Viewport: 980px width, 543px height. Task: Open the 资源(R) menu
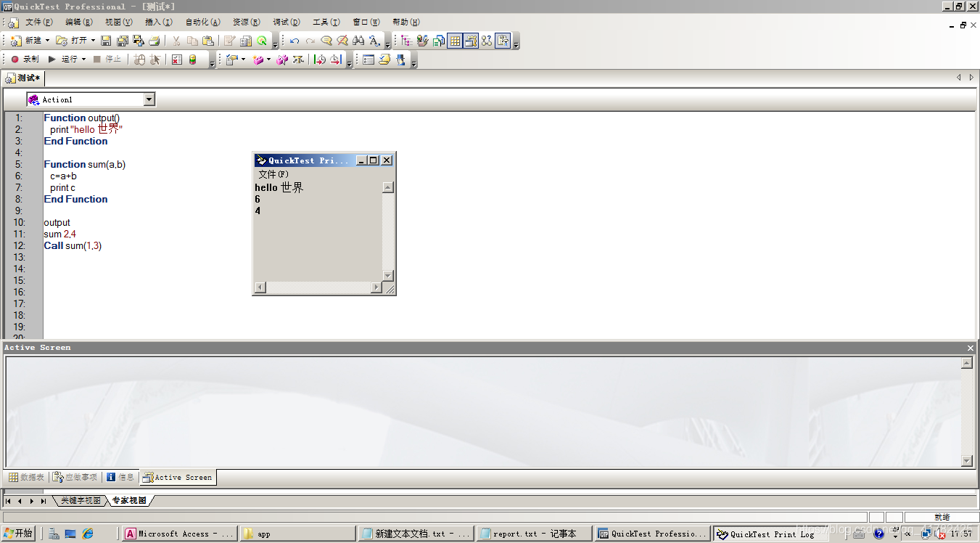(247, 23)
